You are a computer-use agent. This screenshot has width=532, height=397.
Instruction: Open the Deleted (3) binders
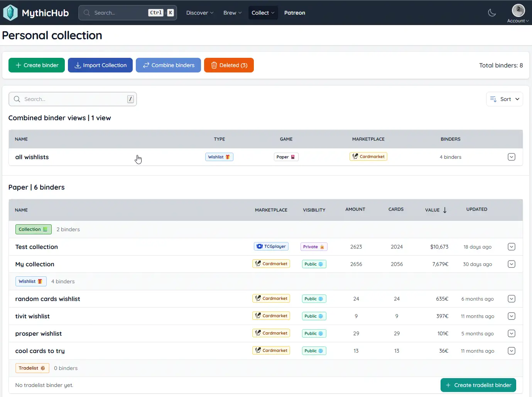[229, 65]
